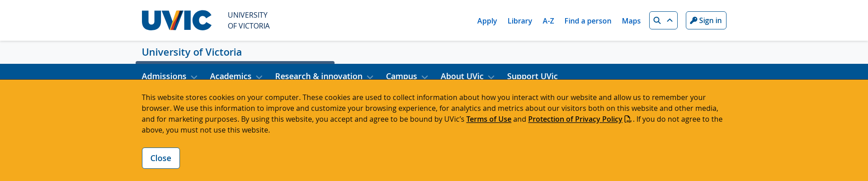
Task: Collapse the search toggle chevron
Action: pyautogui.click(x=670, y=20)
